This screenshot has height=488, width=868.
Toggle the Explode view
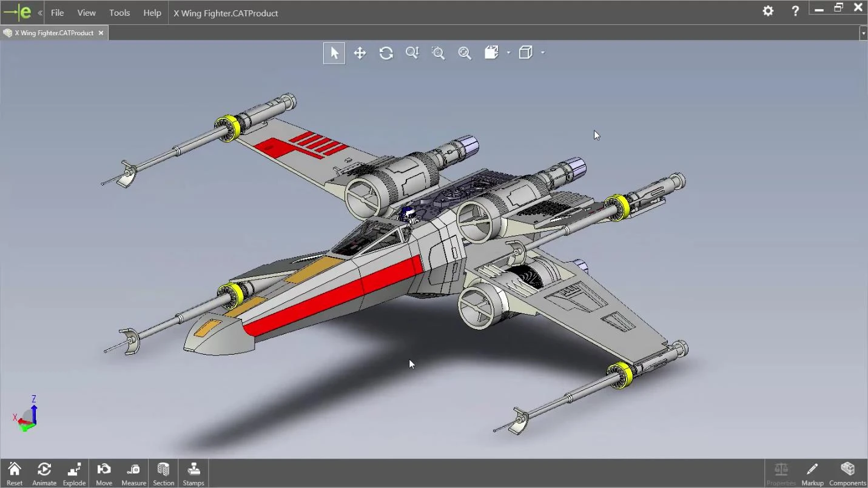pyautogui.click(x=74, y=473)
